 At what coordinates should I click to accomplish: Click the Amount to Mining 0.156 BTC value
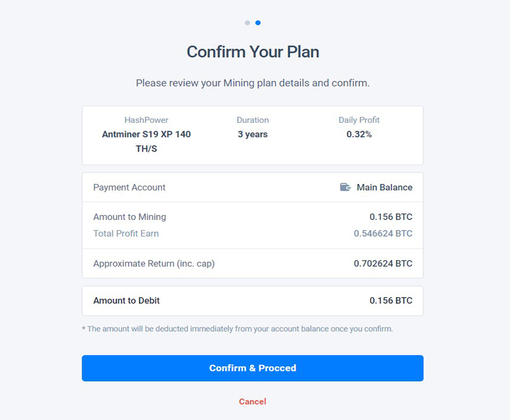[390, 217]
